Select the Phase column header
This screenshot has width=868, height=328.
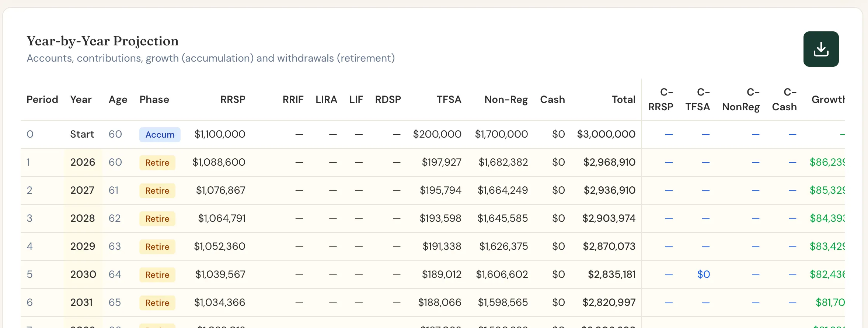click(x=154, y=100)
